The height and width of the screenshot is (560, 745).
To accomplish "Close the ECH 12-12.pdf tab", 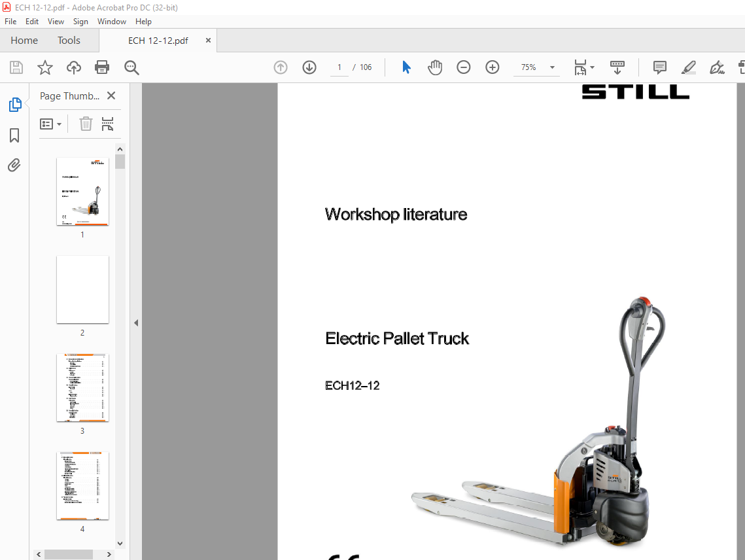I will [x=208, y=41].
